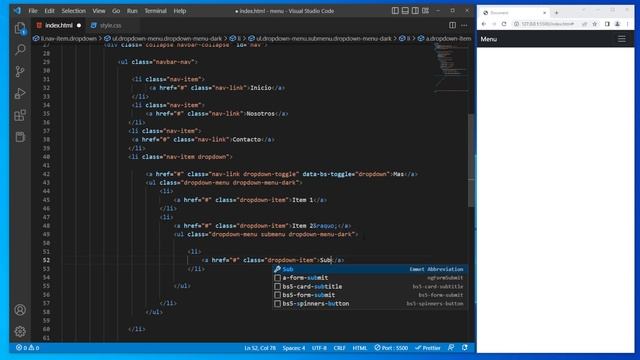The image size is (640, 360).
Task: Click the browser side panel icon
Action: point(607,24)
